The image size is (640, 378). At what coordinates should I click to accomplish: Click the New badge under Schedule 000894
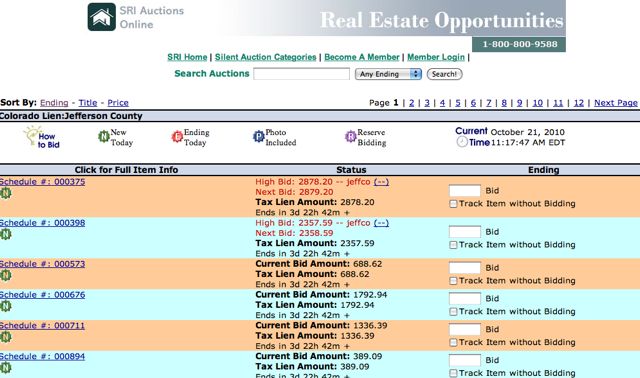[x=5, y=368]
